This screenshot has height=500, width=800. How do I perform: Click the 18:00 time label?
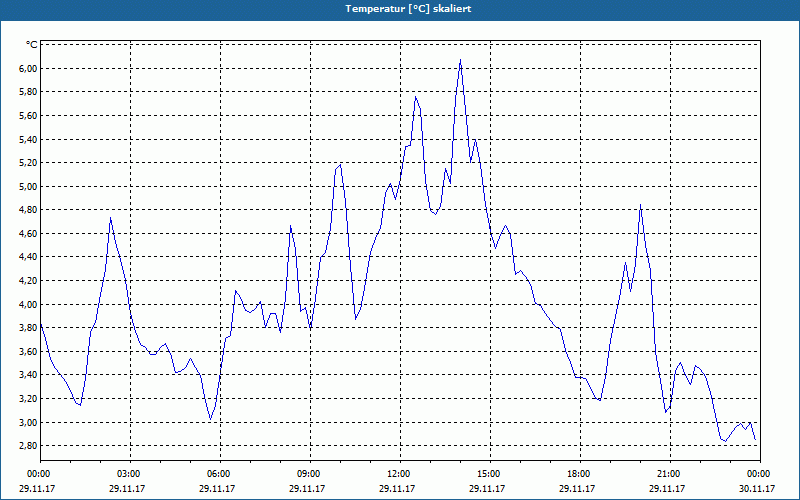coord(580,474)
